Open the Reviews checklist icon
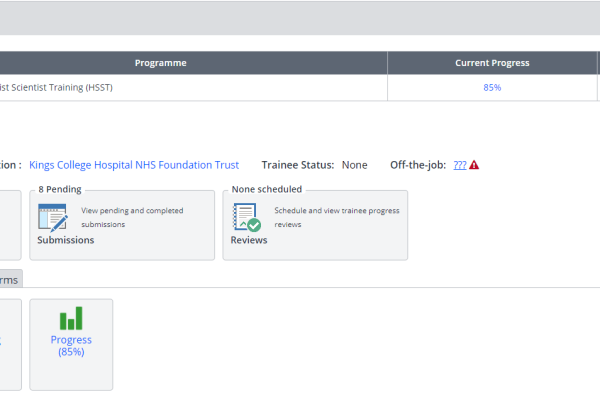Screen dimensions: 600x400 coord(247,217)
